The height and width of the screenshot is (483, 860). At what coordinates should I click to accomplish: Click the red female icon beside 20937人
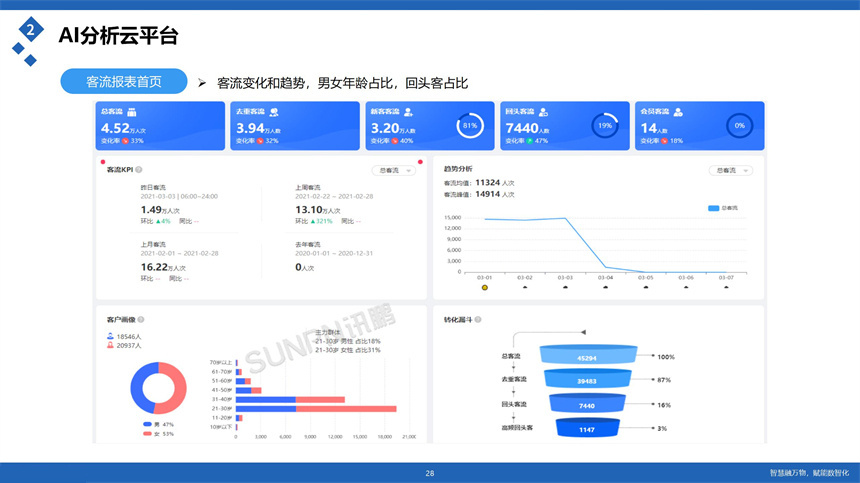point(110,345)
